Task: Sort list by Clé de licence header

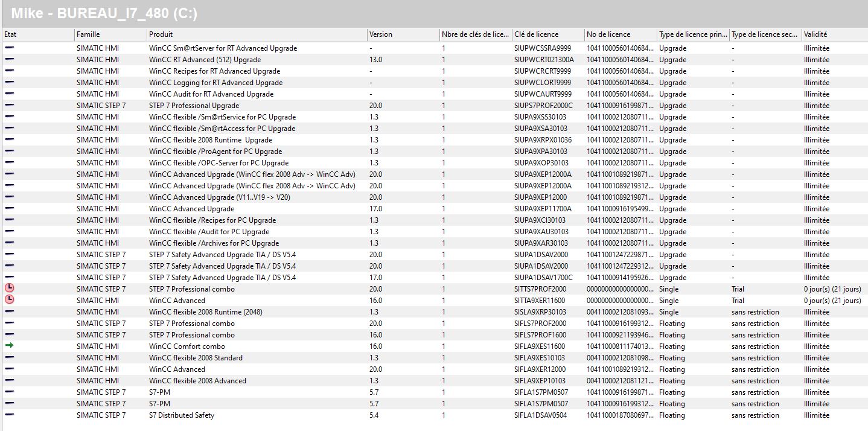Action: (x=536, y=34)
